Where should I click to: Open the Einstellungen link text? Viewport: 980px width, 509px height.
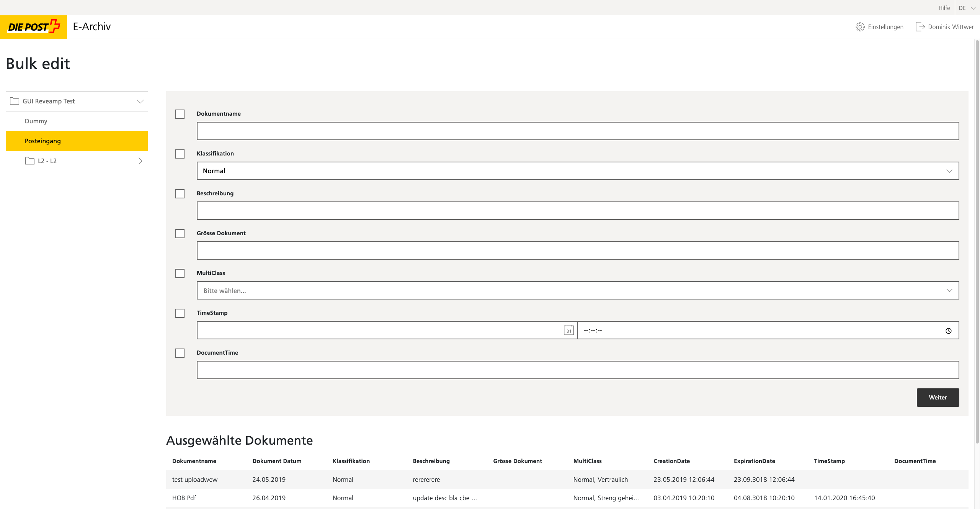tap(885, 27)
